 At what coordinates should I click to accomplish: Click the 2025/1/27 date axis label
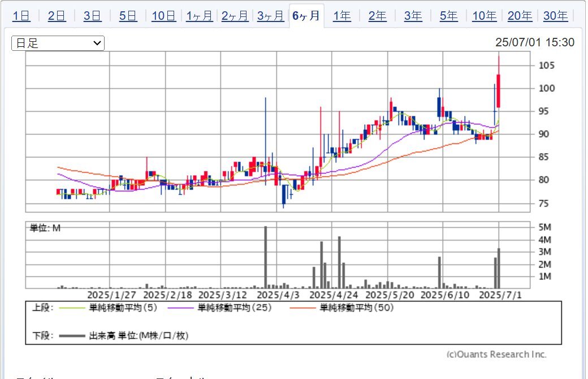(112, 295)
